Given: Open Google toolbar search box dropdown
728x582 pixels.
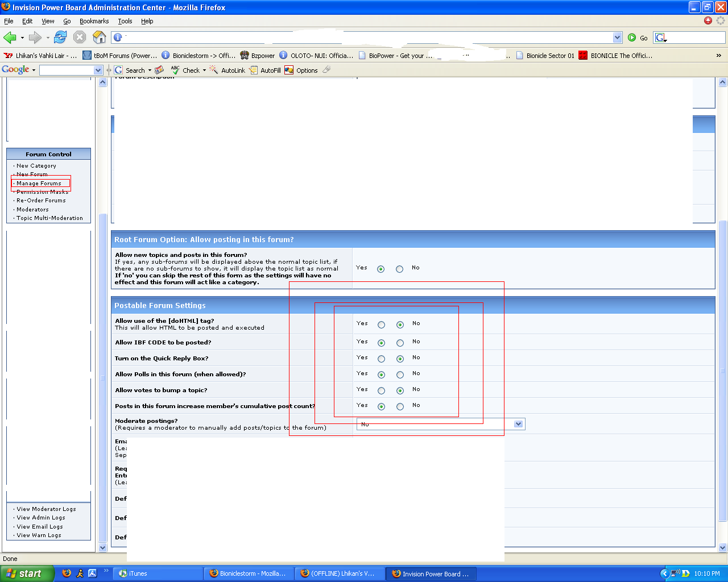Looking at the screenshot, I should coord(98,70).
